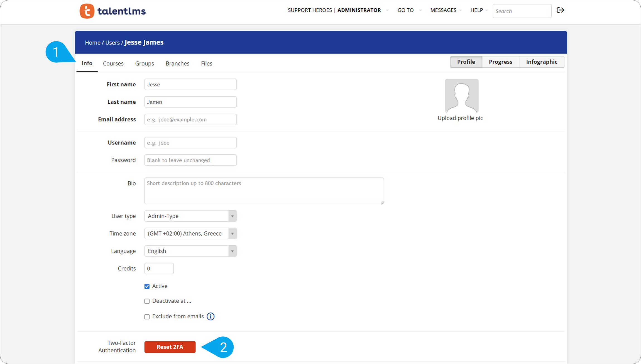Click the Users breadcrumb link
Screen dimensions: 641x364
[x=112, y=43]
